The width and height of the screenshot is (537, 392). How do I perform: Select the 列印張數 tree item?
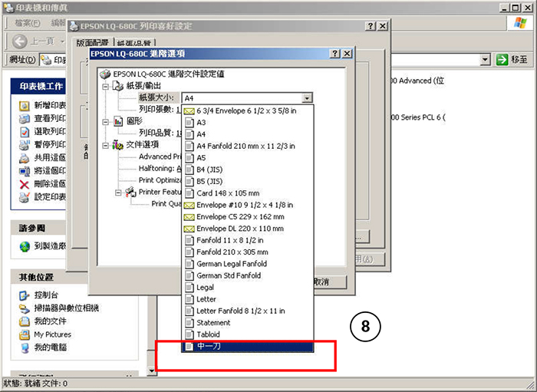[160, 109]
